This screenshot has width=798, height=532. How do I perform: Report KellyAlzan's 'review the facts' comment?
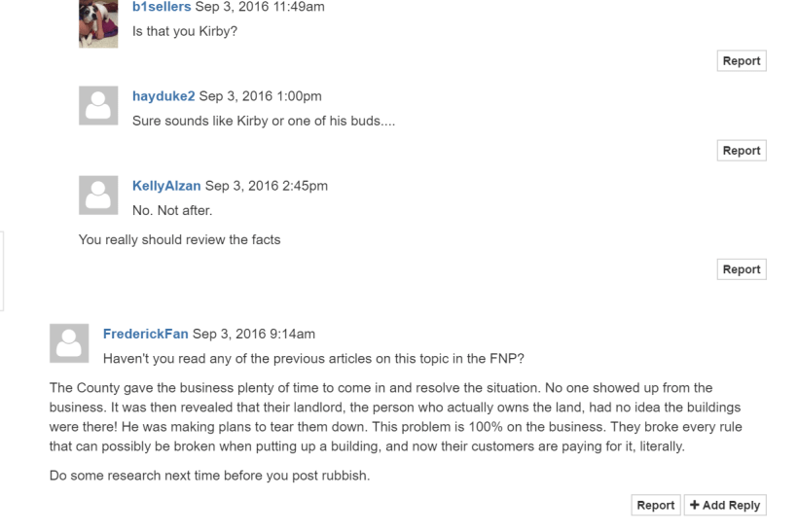pos(741,269)
